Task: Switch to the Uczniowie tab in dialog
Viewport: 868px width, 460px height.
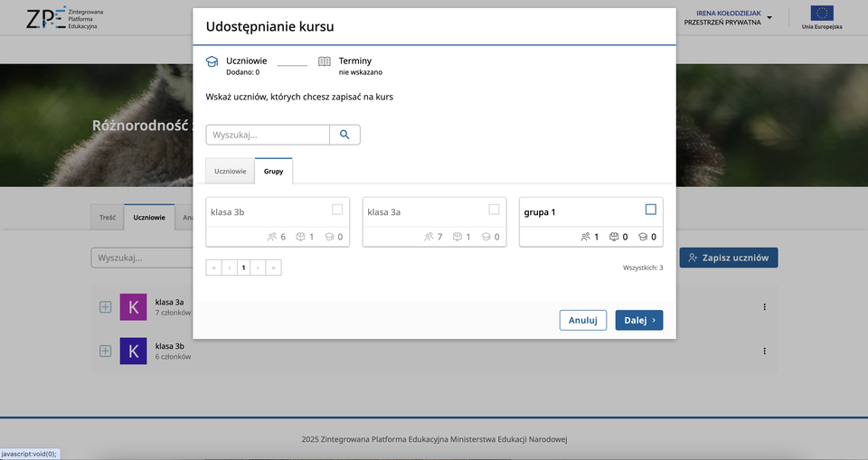Action: tap(230, 171)
